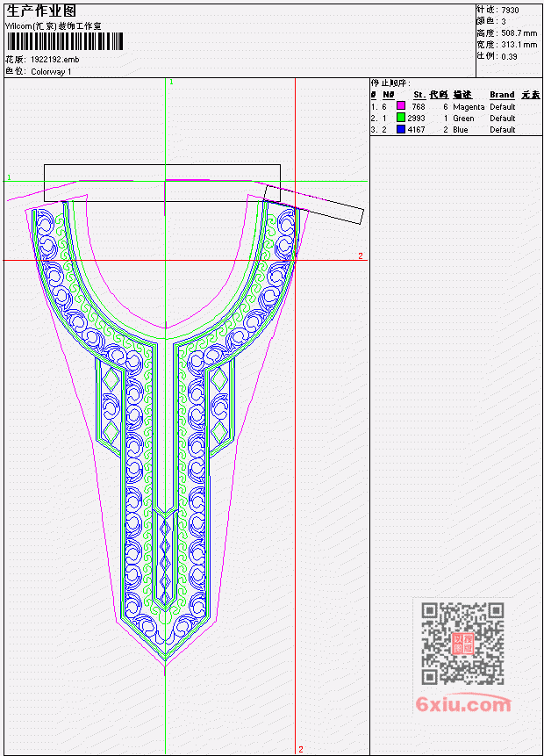
Task: Select the stitch count 768 in Magenta row
Action: pyautogui.click(x=419, y=106)
